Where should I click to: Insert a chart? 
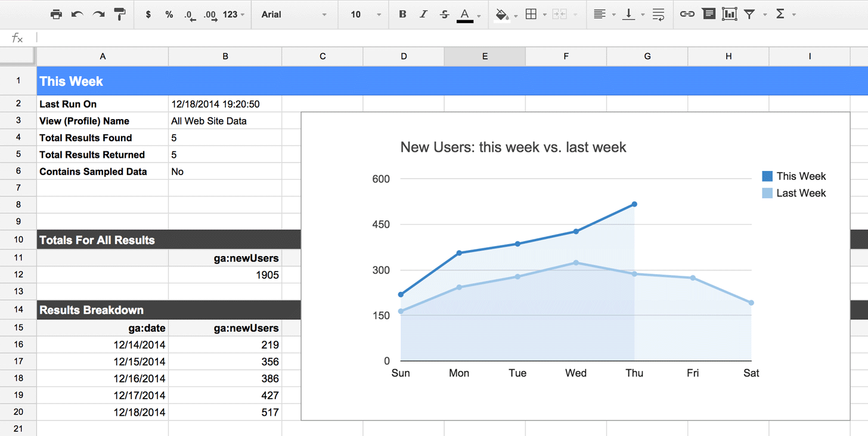click(728, 14)
